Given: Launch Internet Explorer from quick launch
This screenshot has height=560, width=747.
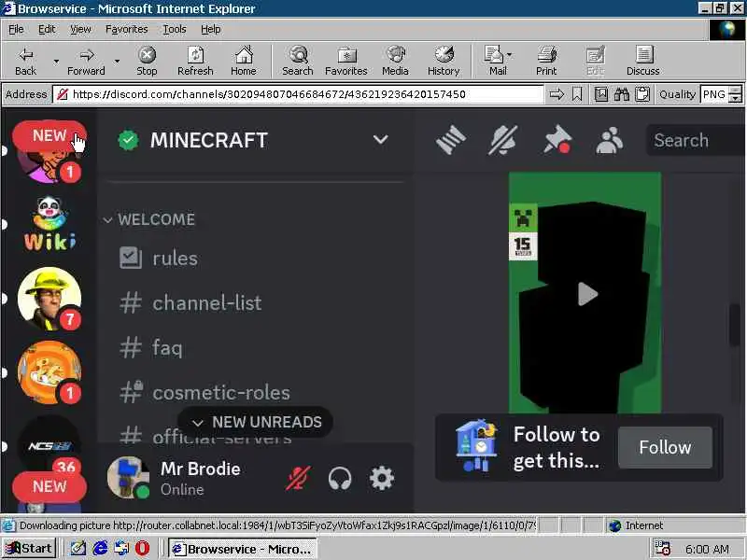Looking at the screenshot, I should click(100, 549).
